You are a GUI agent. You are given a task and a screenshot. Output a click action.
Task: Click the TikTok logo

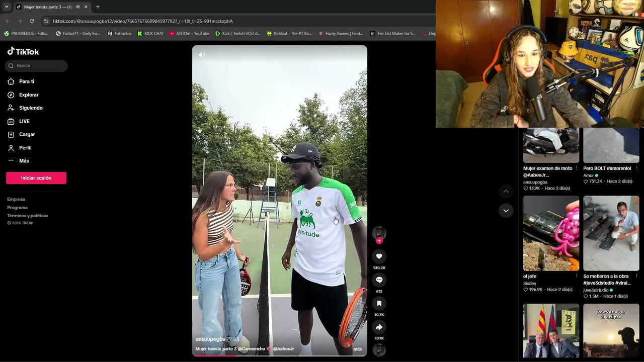click(23, 51)
